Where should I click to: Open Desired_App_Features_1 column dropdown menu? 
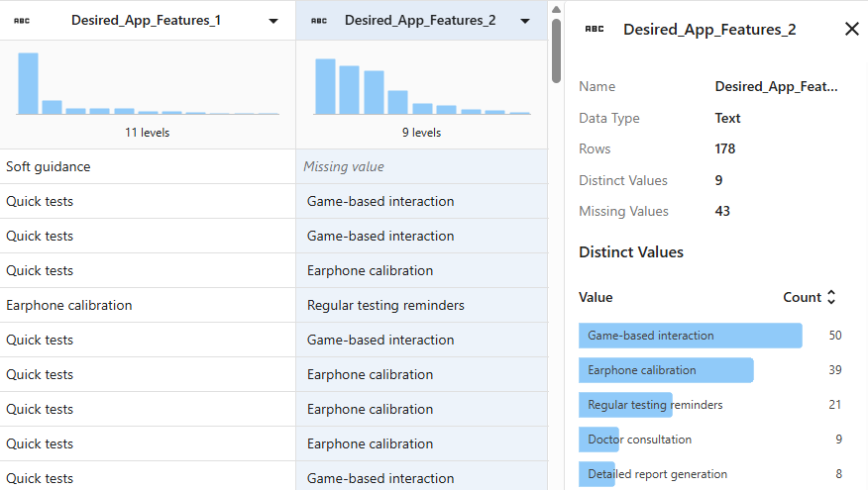point(273,21)
